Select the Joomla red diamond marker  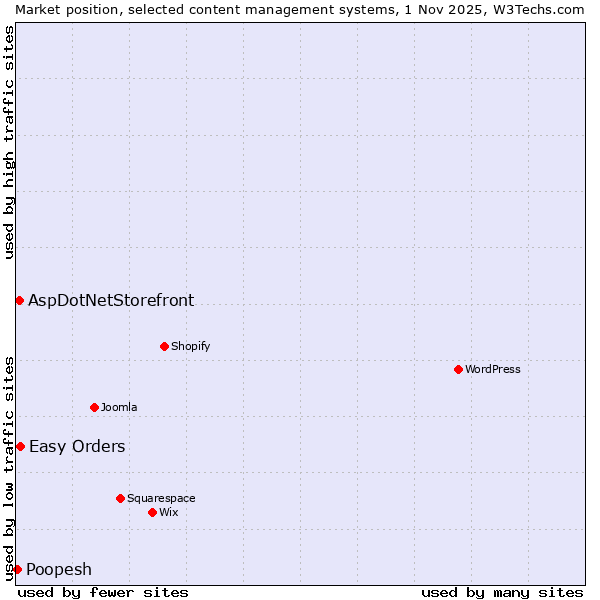pos(94,407)
